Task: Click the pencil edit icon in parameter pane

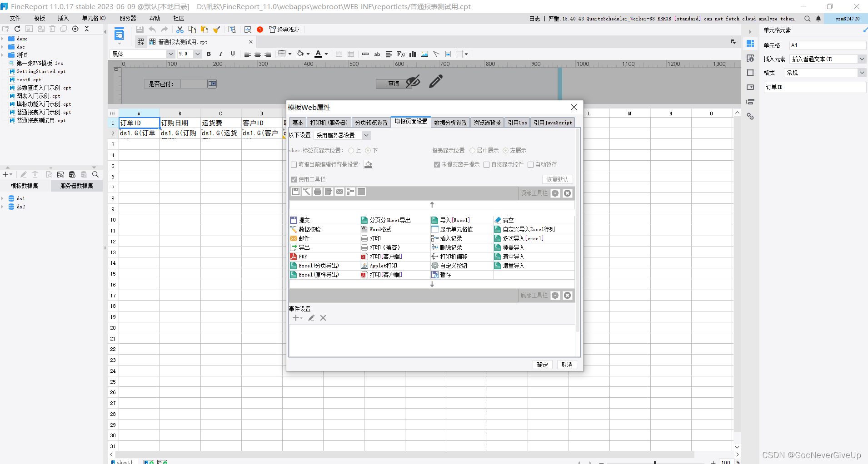Action: tap(435, 81)
